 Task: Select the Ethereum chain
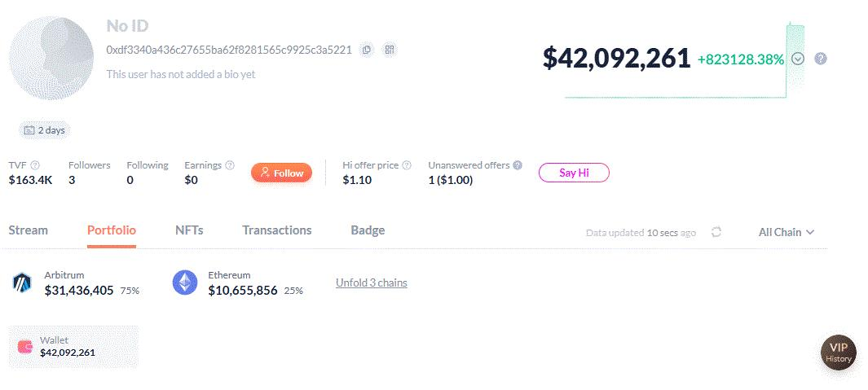click(238, 283)
